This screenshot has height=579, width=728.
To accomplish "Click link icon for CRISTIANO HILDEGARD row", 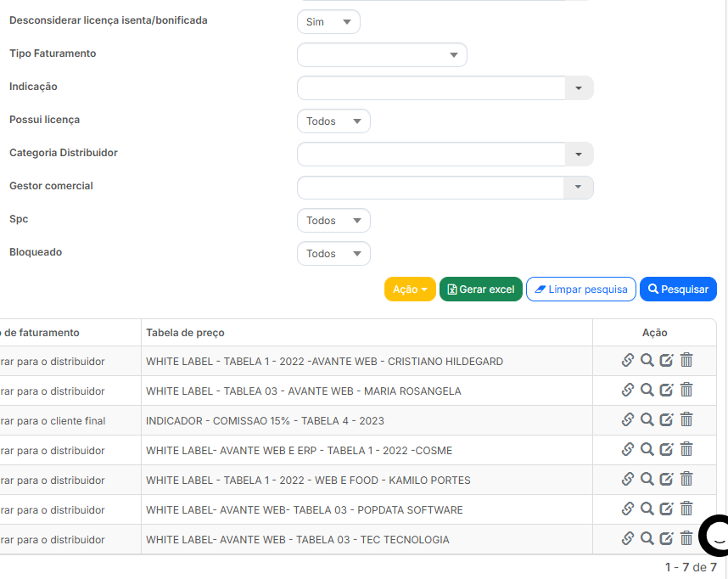I will click(628, 360).
